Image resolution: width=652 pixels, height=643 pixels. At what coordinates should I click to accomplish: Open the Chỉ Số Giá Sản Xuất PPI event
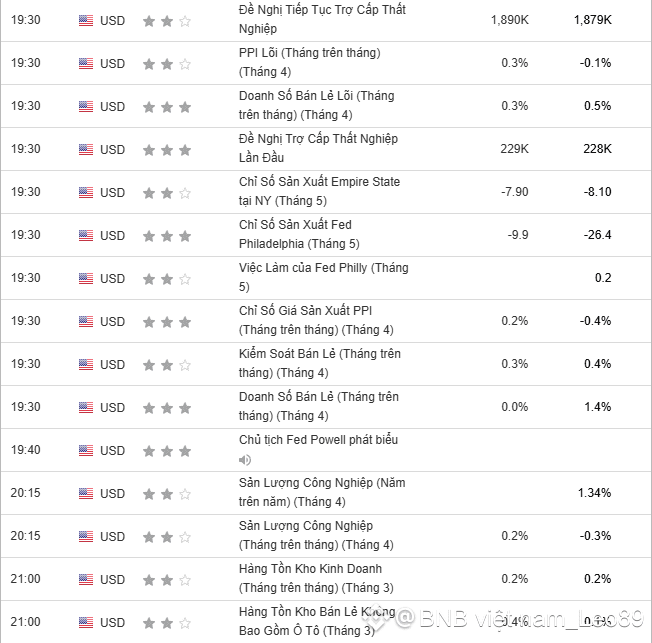click(x=316, y=320)
